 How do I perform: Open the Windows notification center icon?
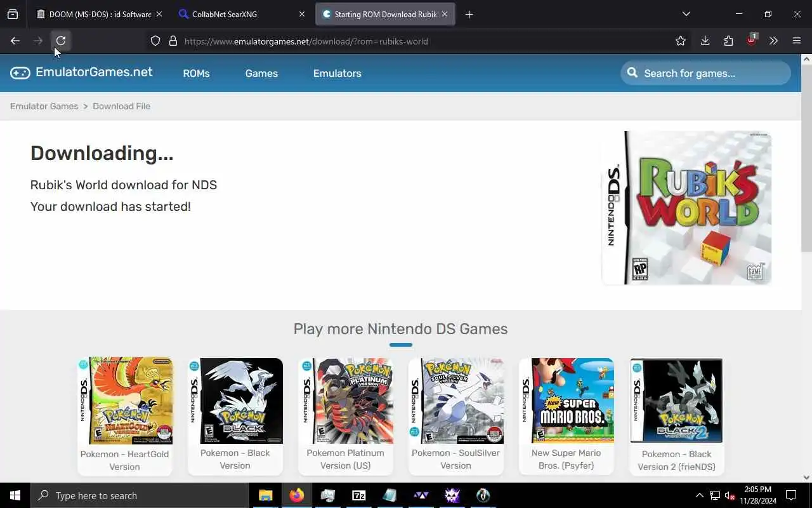click(x=791, y=495)
